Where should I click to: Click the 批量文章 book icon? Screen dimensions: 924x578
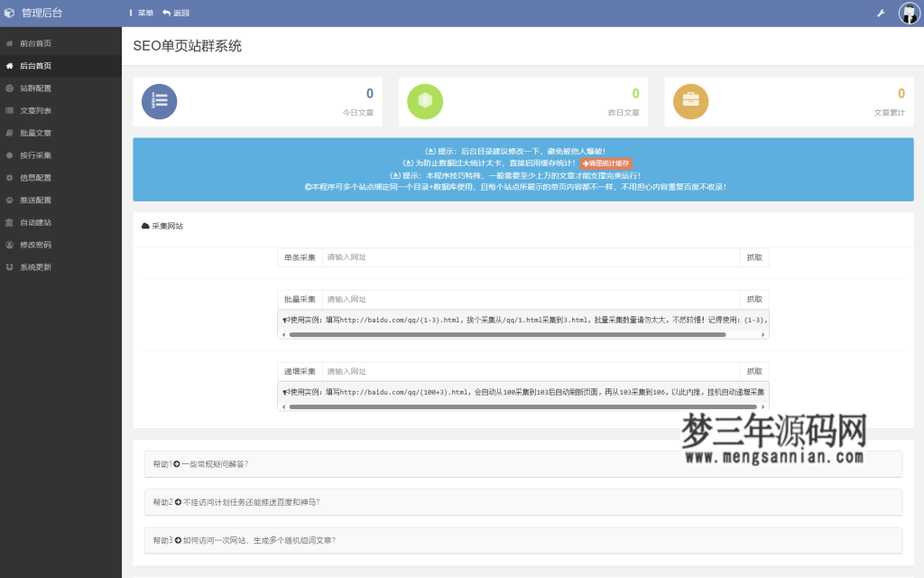10,132
